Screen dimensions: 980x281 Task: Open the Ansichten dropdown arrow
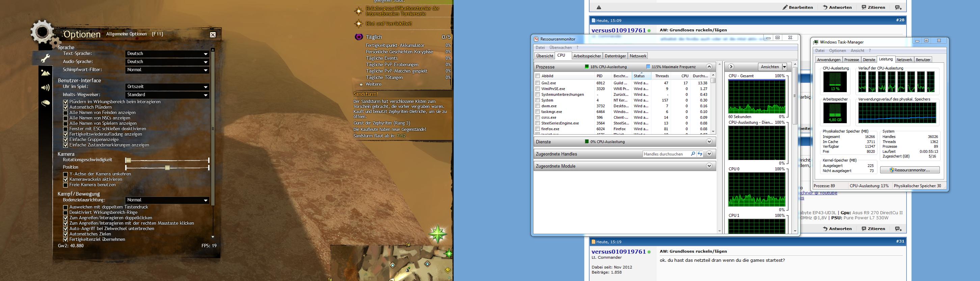click(784, 67)
